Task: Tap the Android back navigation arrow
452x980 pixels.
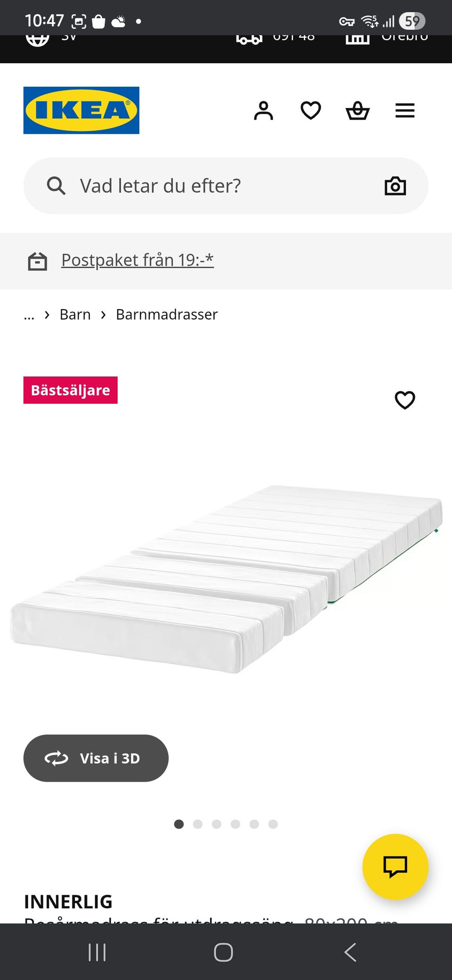Action: coord(350,952)
